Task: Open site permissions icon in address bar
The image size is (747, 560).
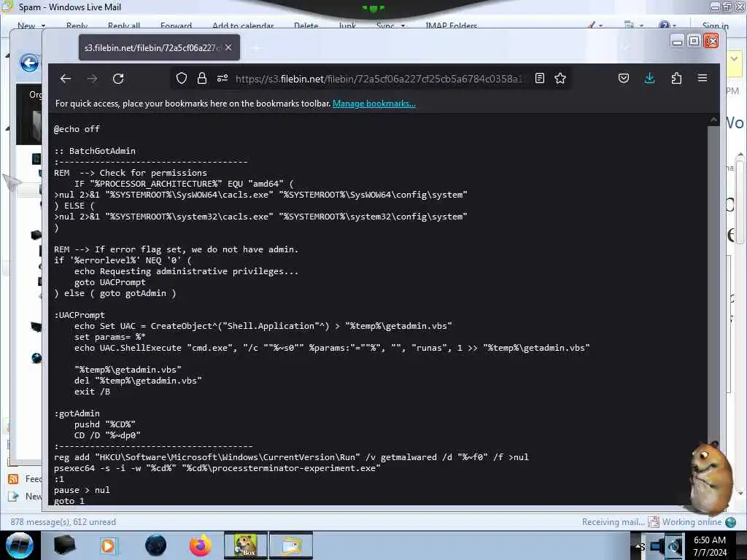Action: 222,78
